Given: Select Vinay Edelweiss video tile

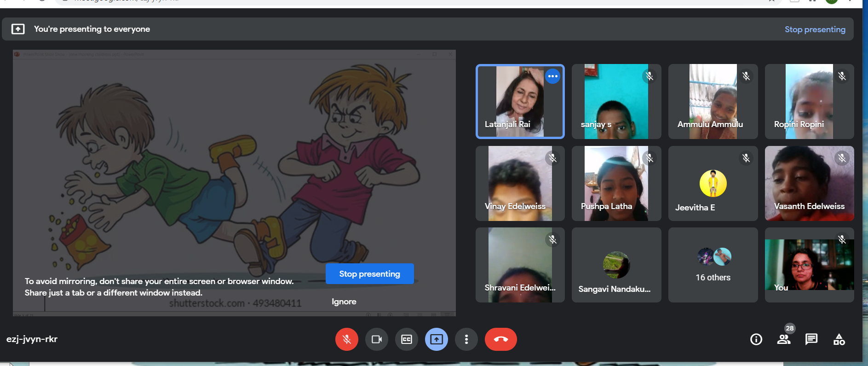Looking at the screenshot, I should click(520, 183).
